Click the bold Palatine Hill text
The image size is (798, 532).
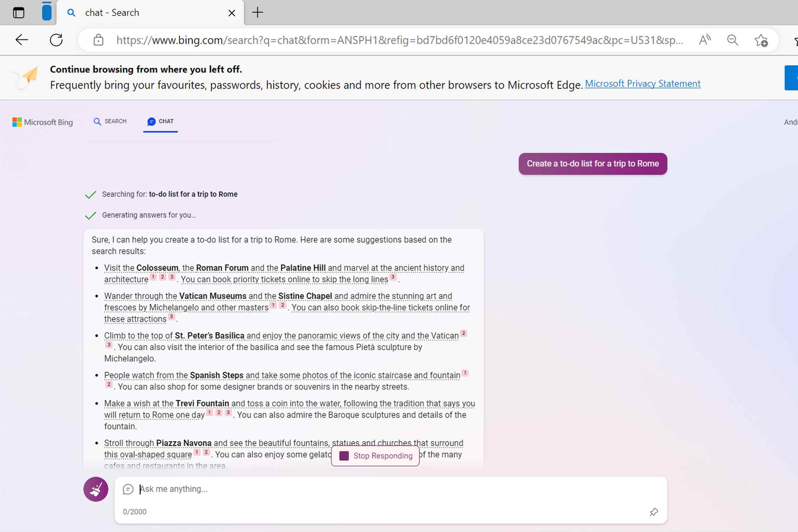pos(303,268)
